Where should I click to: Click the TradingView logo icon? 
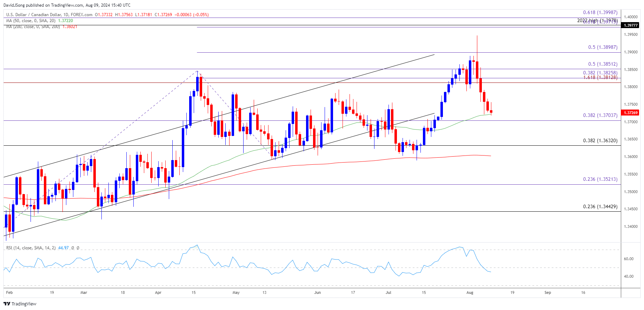pyautogui.click(x=7, y=304)
